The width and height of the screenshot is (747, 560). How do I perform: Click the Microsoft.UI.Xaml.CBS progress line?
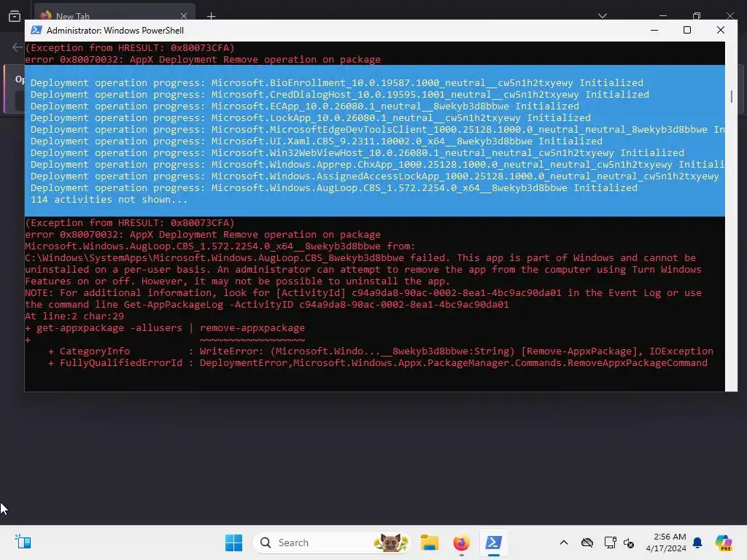tap(317, 141)
